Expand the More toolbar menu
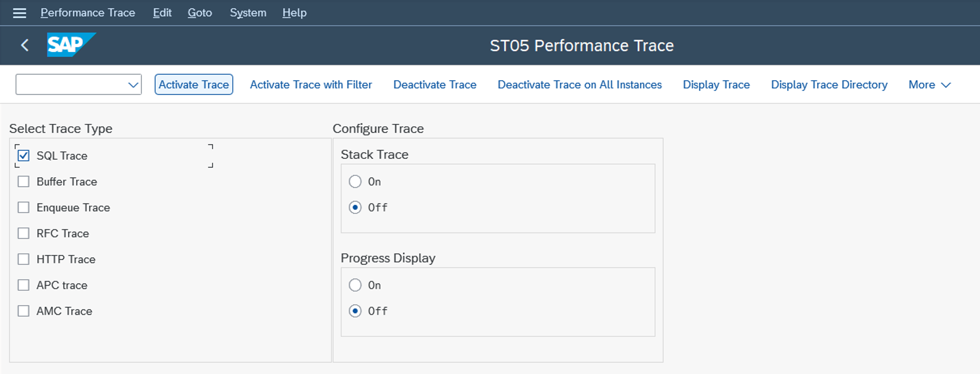Viewport: 980px width, 374px height. pos(929,85)
